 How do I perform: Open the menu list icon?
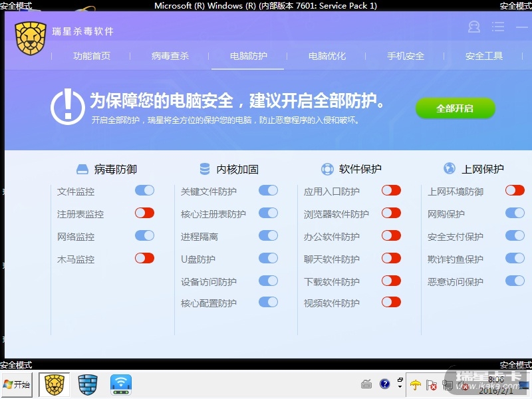(x=497, y=27)
